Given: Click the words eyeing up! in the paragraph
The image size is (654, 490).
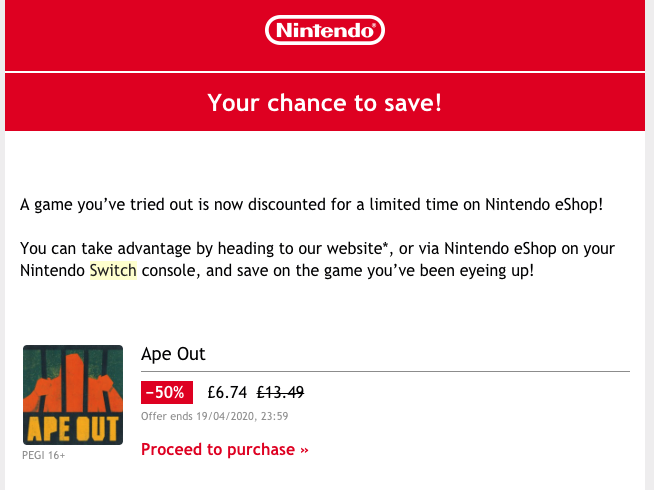Looking at the screenshot, I should (x=496, y=271).
